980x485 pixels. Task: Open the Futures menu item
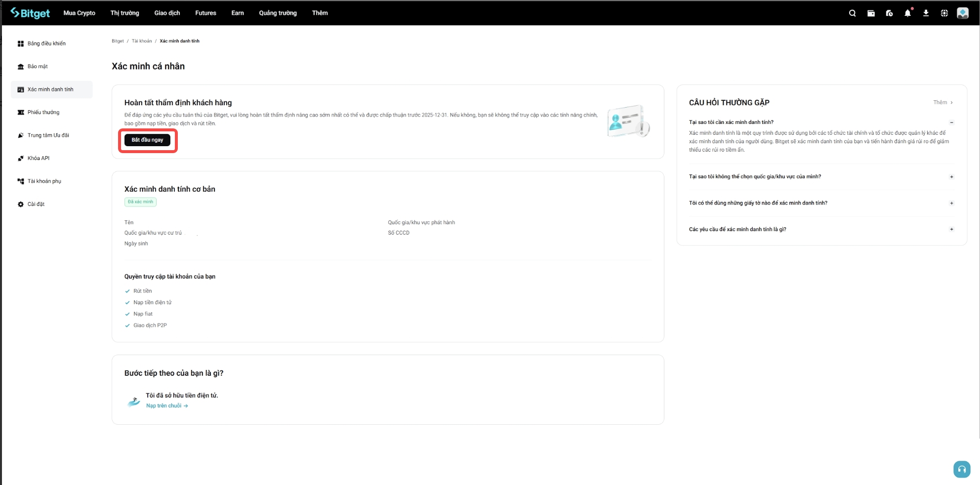[205, 13]
